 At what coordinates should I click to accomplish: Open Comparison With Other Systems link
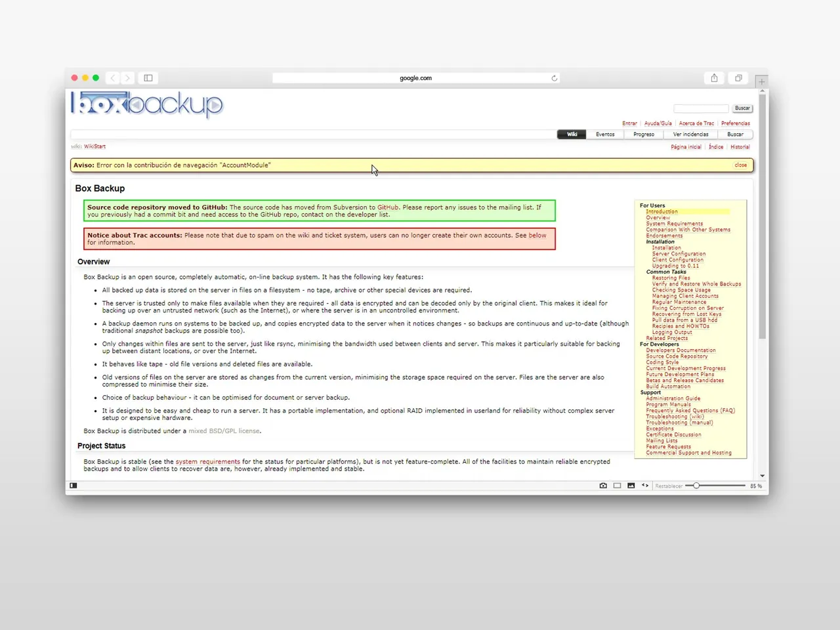click(688, 230)
